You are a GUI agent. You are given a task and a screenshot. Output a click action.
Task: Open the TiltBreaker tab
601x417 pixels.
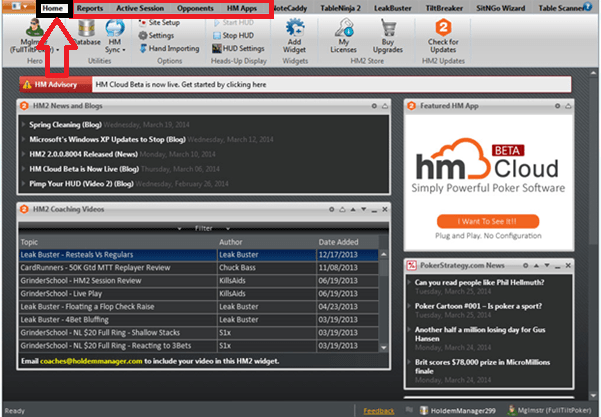click(x=444, y=8)
